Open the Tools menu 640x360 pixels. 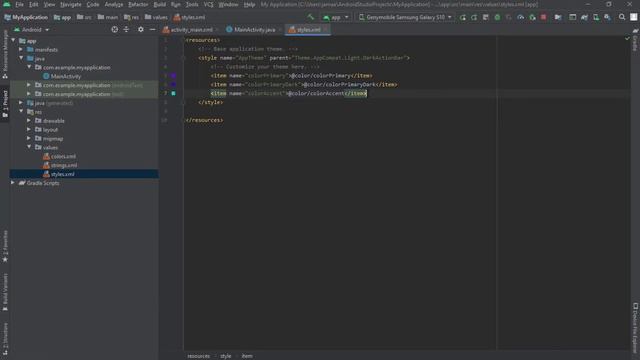192,4
